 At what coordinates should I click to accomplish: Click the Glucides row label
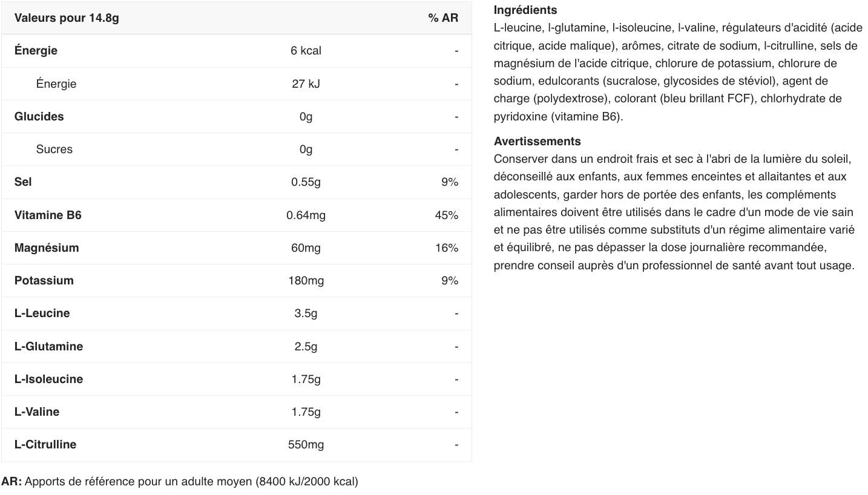(39, 117)
